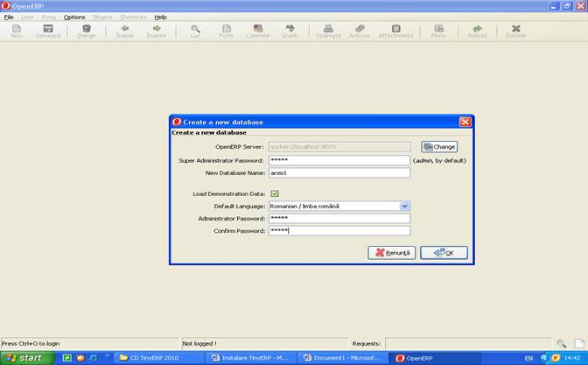Click the Administrator Password field
This screenshot has width=588, height=365.
click(339, 218)
